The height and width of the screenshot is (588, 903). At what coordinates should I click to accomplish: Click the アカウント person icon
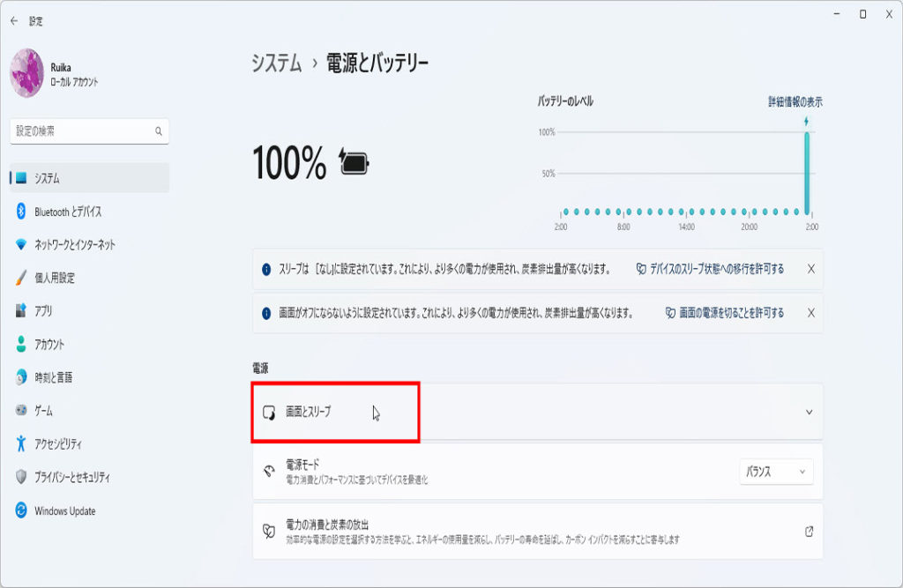click(21, 344)
